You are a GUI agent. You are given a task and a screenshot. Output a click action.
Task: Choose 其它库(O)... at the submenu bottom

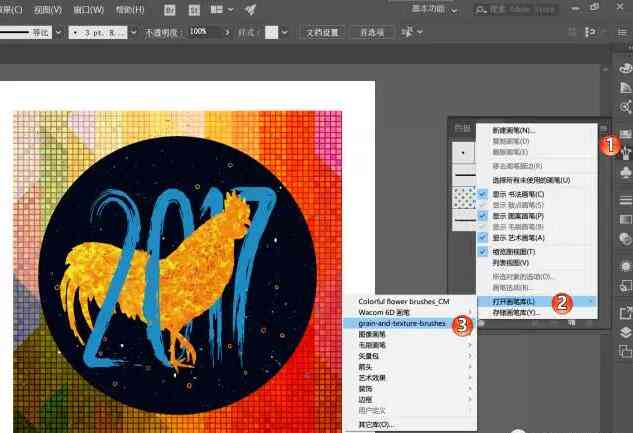coord(410,425)
